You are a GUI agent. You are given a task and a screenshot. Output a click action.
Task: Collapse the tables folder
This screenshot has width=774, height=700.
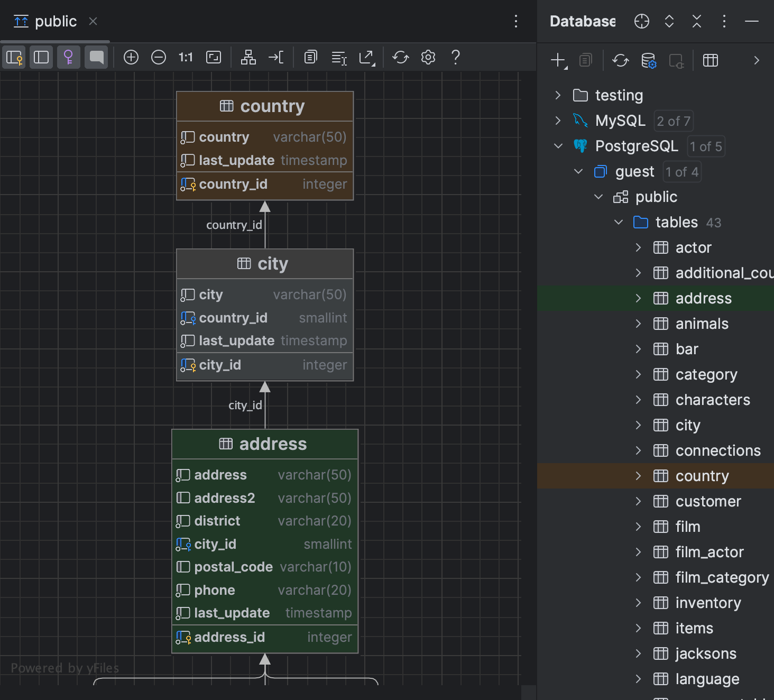[618, 222]
